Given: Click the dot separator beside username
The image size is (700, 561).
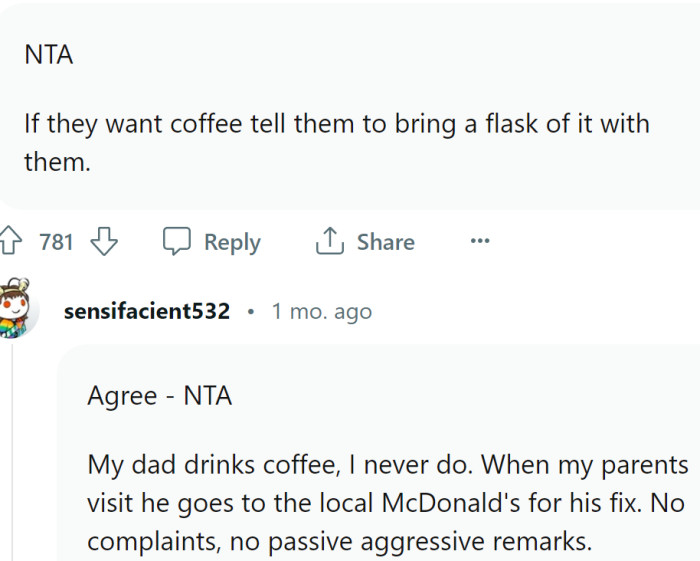Looking at the screenshot, I should point(250,312).
